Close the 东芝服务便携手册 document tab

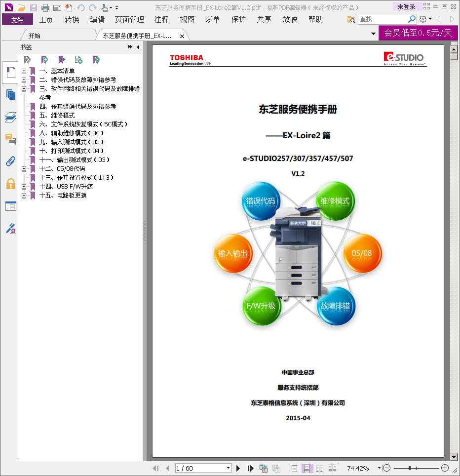pyautogui.click(x=182, y=36)
